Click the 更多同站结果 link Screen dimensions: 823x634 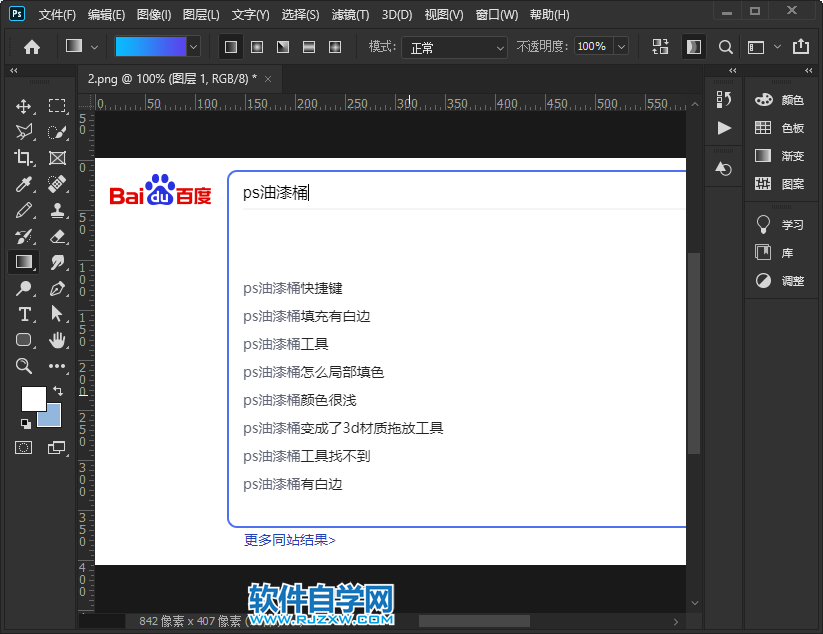point(289,539)
